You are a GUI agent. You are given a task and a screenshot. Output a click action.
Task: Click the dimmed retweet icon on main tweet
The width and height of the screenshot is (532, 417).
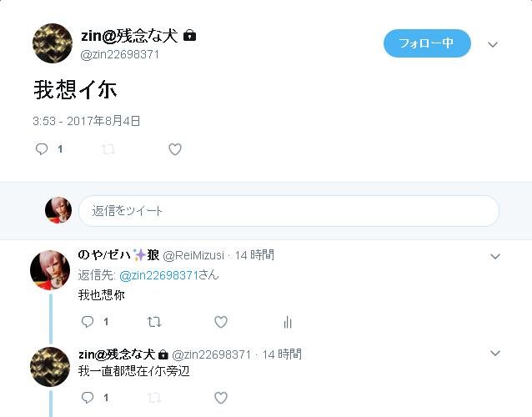click(x=108, y=149)
